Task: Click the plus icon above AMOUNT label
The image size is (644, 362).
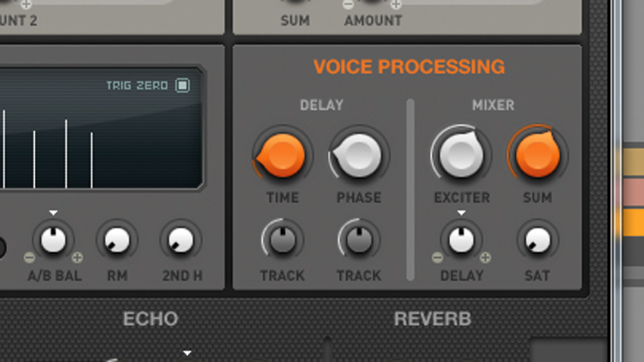Action: tap(396, 5)
